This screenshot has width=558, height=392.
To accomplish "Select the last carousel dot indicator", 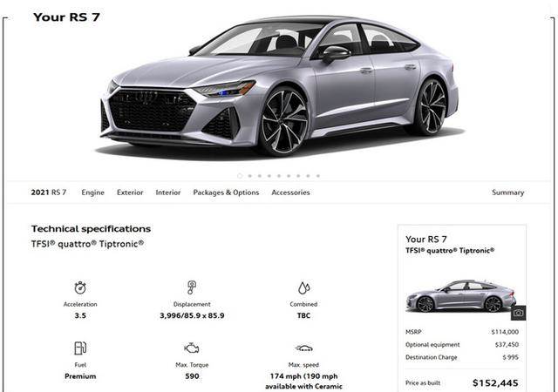I will click(317, 176).
